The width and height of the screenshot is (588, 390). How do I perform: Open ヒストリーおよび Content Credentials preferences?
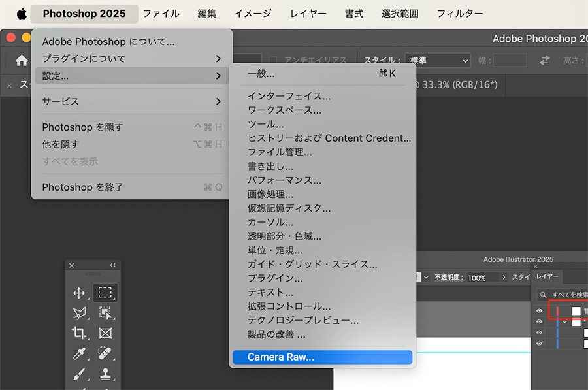(323, 138)
